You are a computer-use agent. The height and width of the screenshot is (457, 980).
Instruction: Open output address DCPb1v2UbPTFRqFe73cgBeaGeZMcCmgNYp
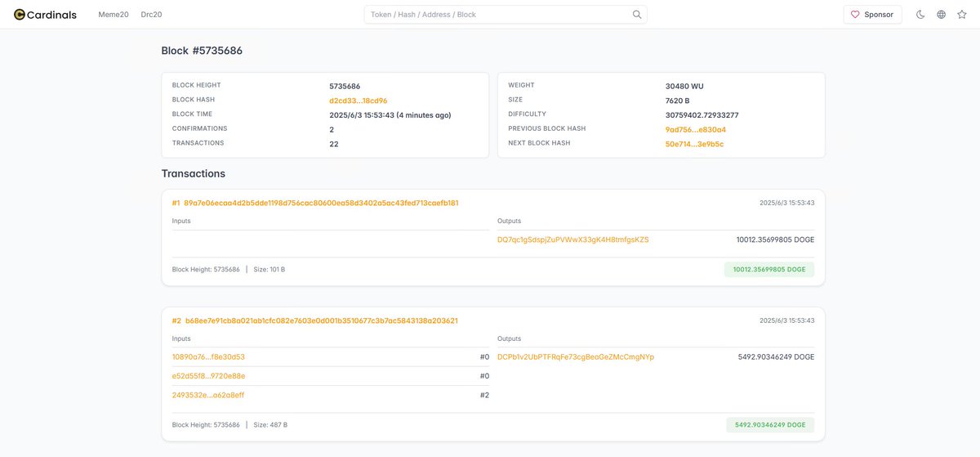(x=575, y=356)
